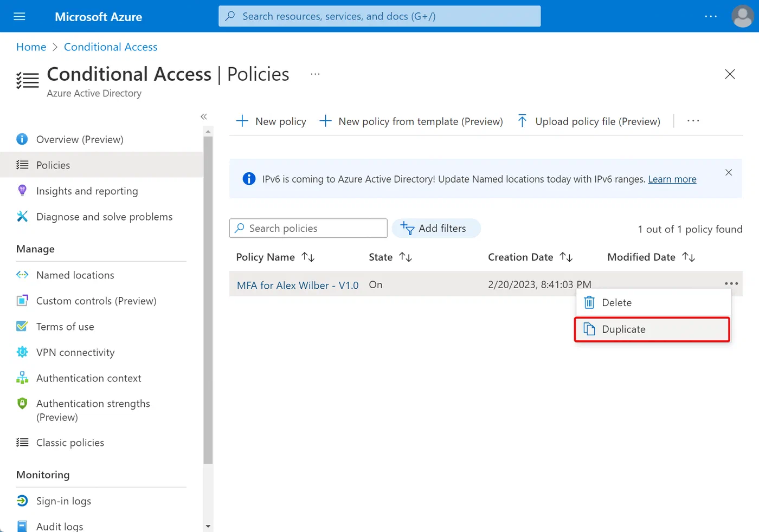Click New policy button

272,121
